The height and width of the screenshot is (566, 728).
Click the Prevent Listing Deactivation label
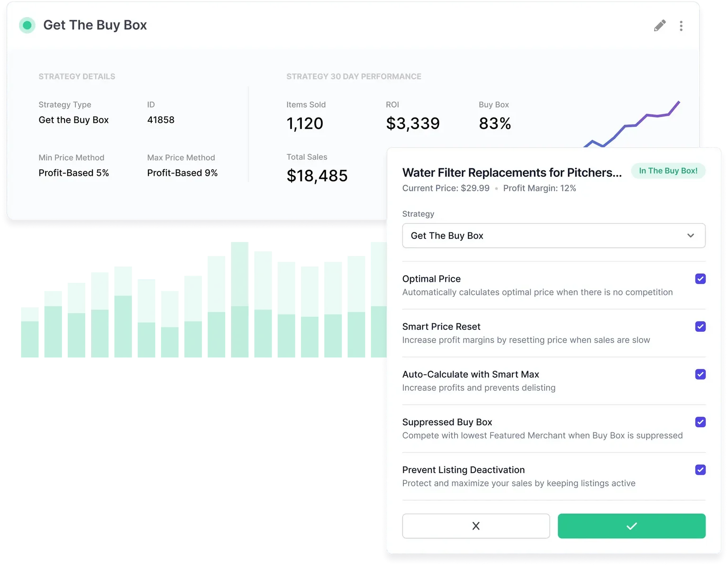pyautogui.click(x=464, y=470)
